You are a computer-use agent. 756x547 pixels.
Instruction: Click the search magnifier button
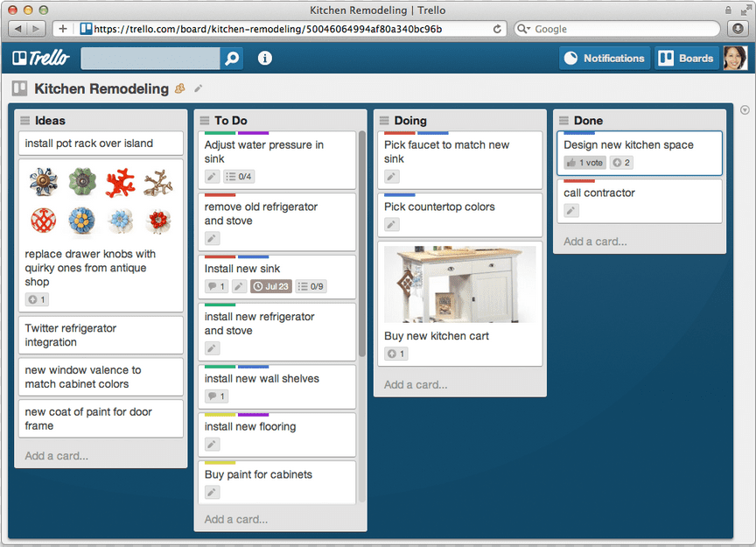coord(232,59)
